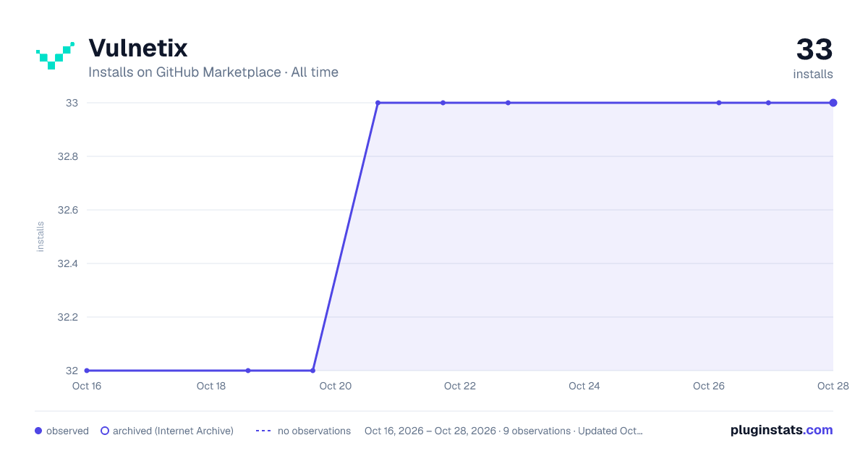The height and width of the screenshot is (456, 868).
Task: Click the Vulnetix title heading
Action: (x=138, y=48)
